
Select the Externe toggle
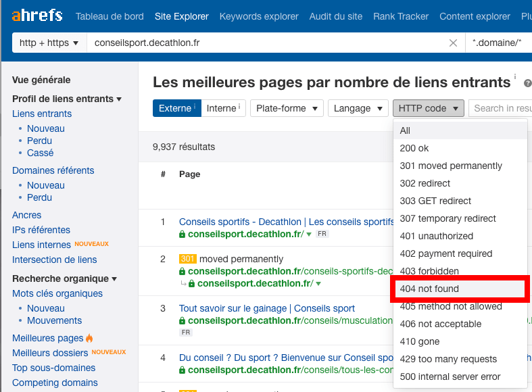(177, 108)
